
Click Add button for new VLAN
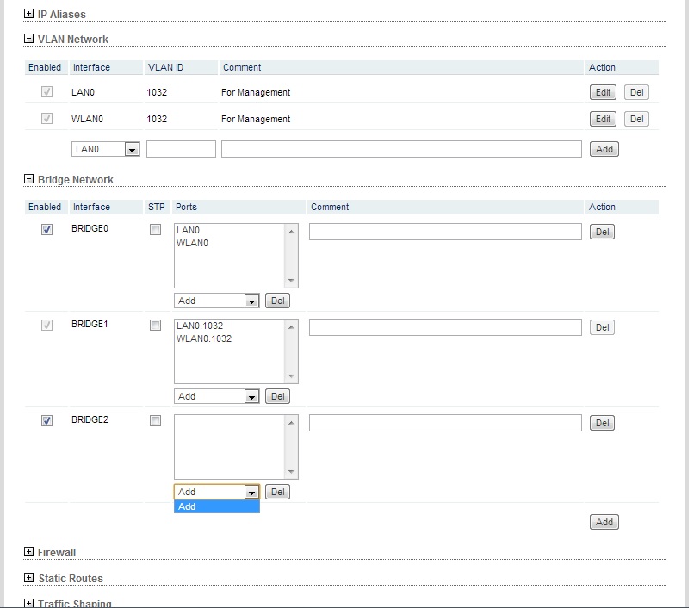tap(604, 149)
